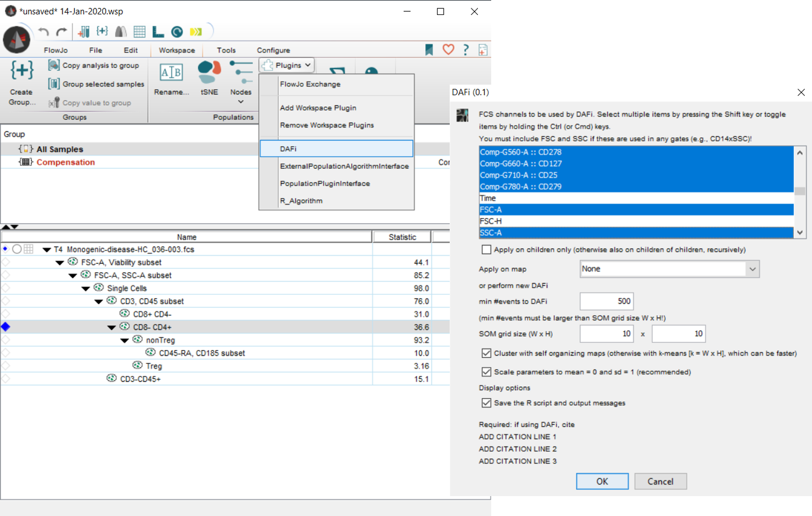The width and height of the screenshot is (812, 516).
Task: Undo the last action
Action: (x=44, y=32)
